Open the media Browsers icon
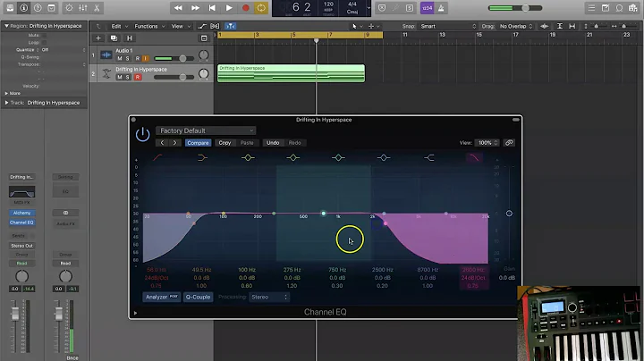The height and width of the screenshot is (361, 644). tap(633, 8)
